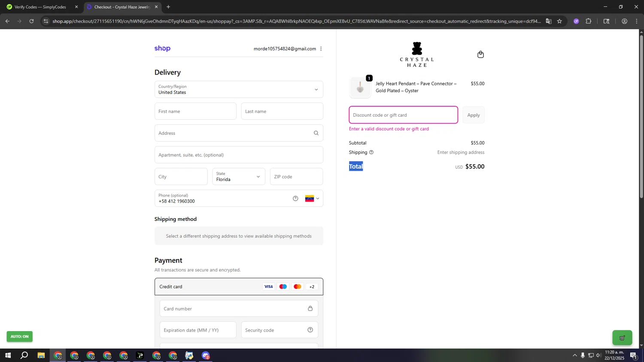Click the browser address bar URL
The image size is (644, 362).
point(296,21)
